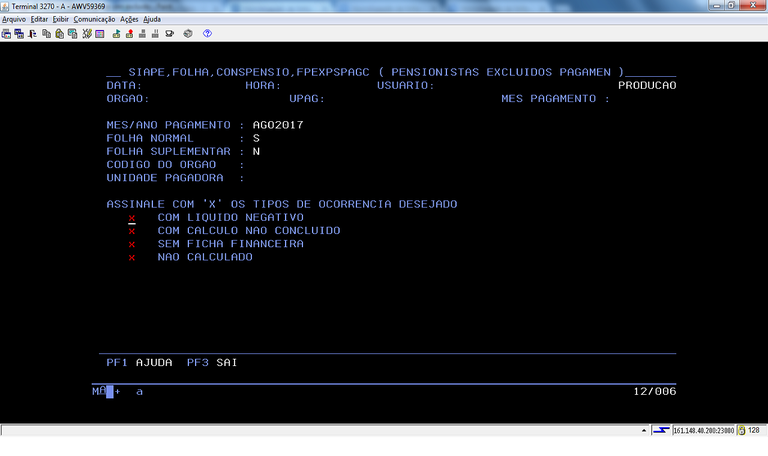Click the play macro toolbar icon
Image resolution: width=768 pixels, height=456 pixels.
click(117, 34)
